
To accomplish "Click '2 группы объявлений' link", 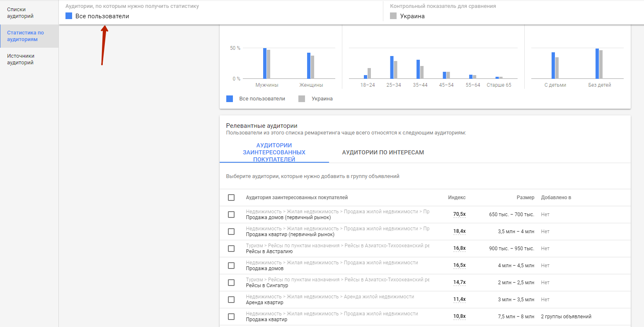I will point(566,317).
